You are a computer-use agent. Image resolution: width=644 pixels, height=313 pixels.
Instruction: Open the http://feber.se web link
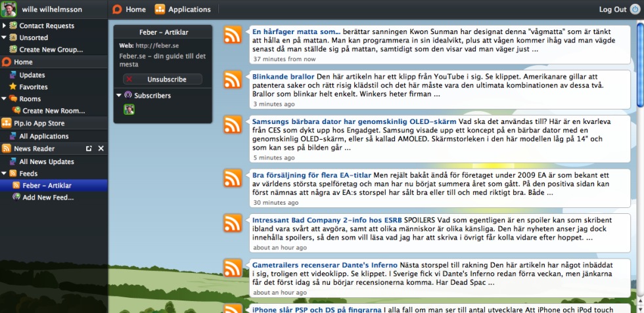(x=157, y=45)
